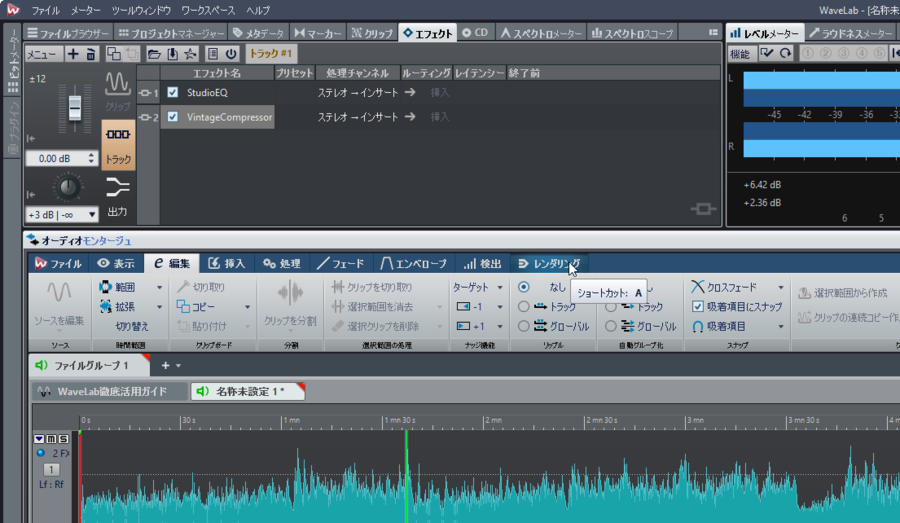Viewport: 900px width, 523px height.
Task: Switch to the エンベロープ ribbon tab
Action: tap(413, 264)
